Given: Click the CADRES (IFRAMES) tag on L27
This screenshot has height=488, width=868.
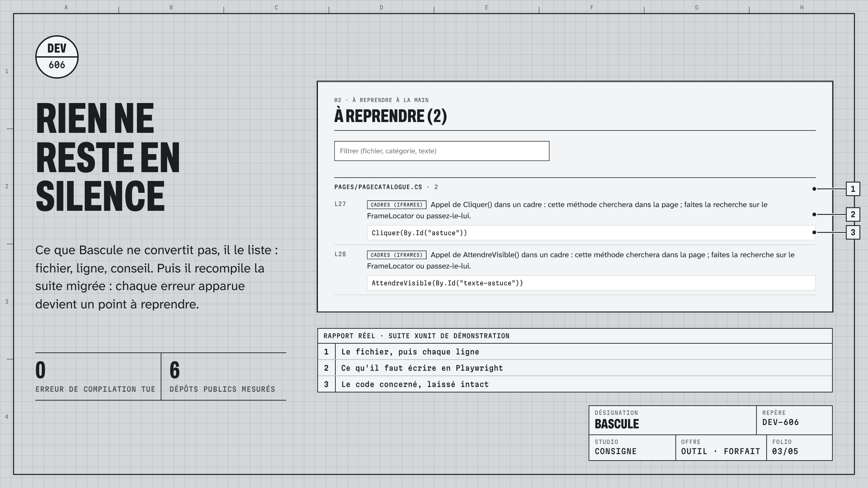Looking at the screenshot, I should click(x=396, y=205).
